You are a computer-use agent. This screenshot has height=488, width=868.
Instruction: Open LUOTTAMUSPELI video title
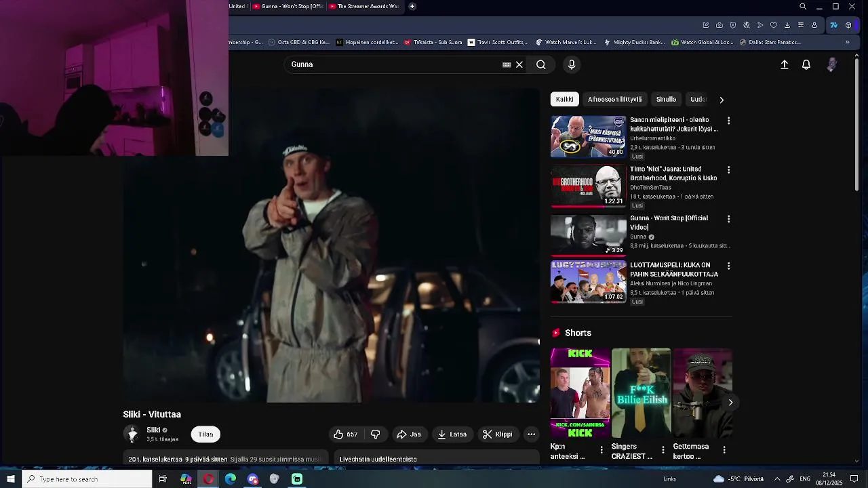click(x=674, y=270)
